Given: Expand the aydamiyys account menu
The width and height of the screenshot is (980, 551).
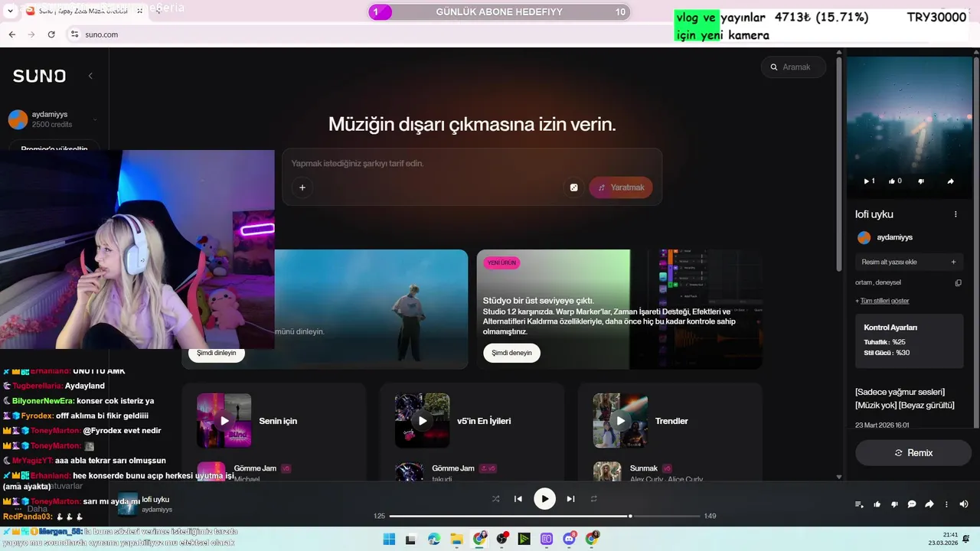Looking at the screenshot, I should [x=95, y=119].
